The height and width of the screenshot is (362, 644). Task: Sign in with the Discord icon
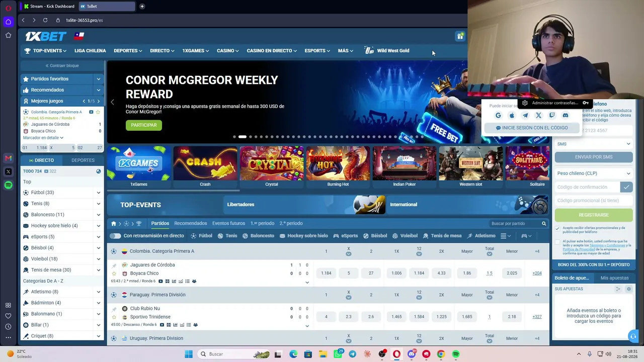[566, 115]
